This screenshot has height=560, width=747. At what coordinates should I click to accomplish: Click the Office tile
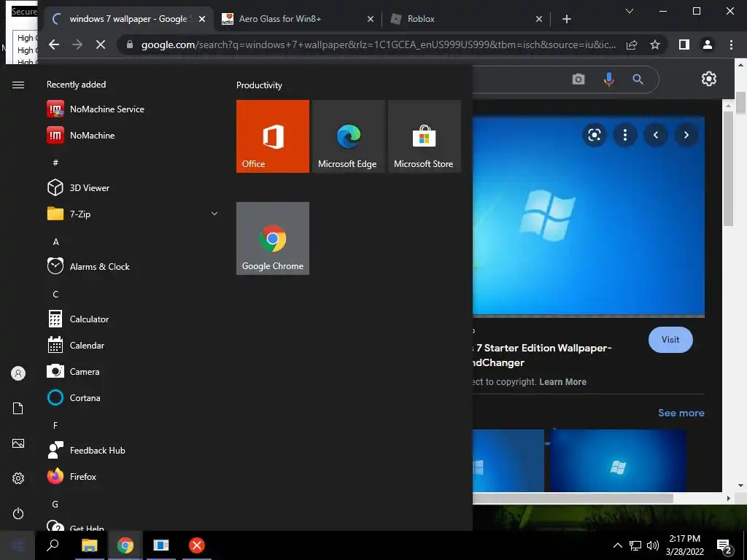point(273,136)
